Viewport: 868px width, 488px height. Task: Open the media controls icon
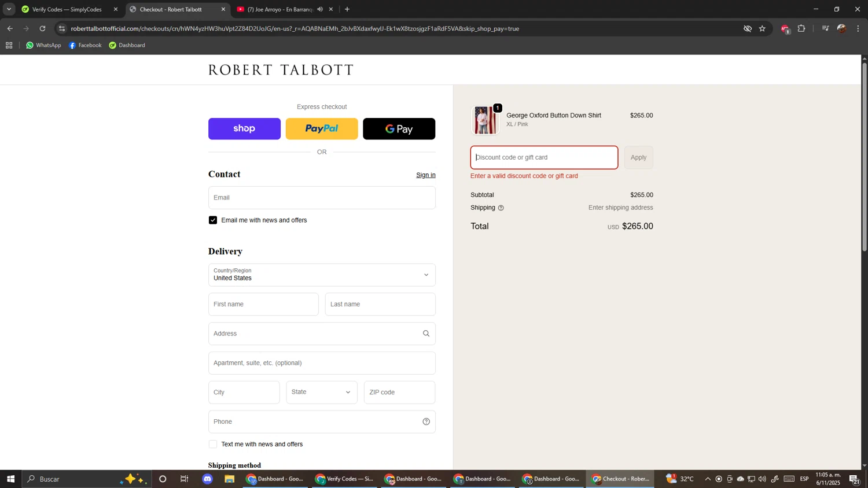825,28
